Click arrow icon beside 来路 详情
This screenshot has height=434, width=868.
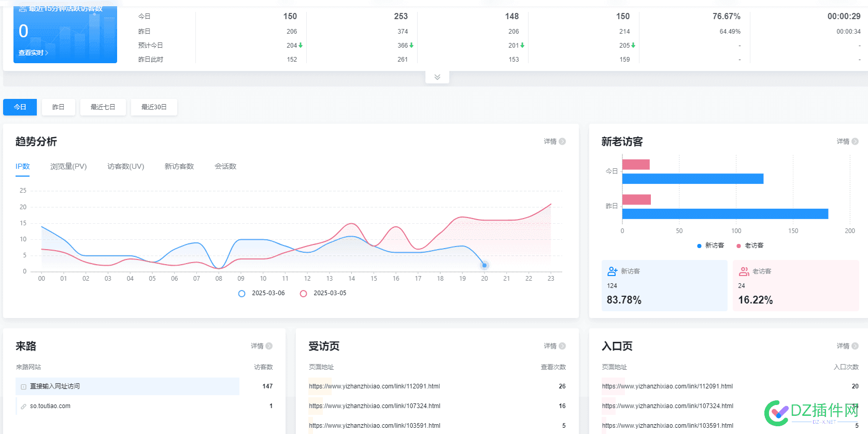pos(269,346)
